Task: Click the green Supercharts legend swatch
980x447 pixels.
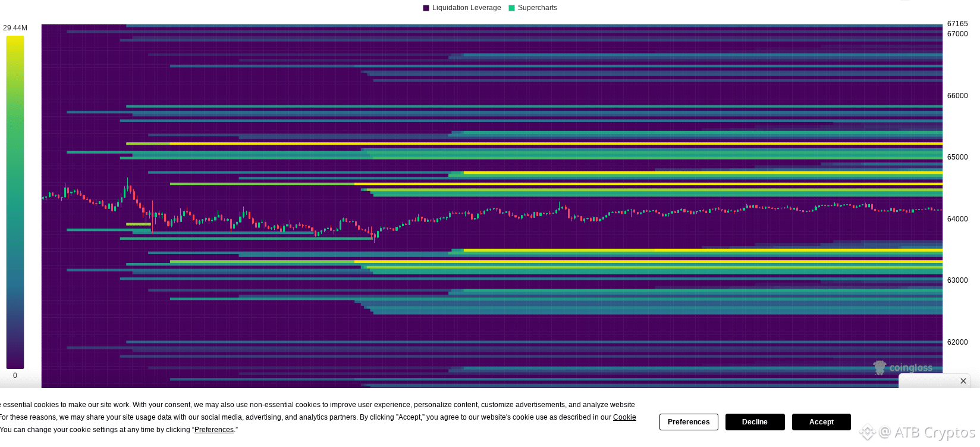Action: tap(511, 8)
